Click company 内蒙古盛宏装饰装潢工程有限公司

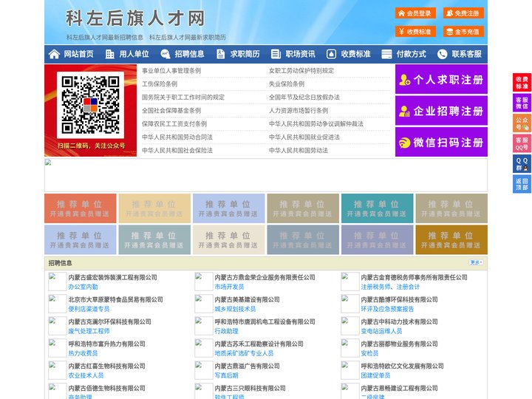click(x=112, y=277)
